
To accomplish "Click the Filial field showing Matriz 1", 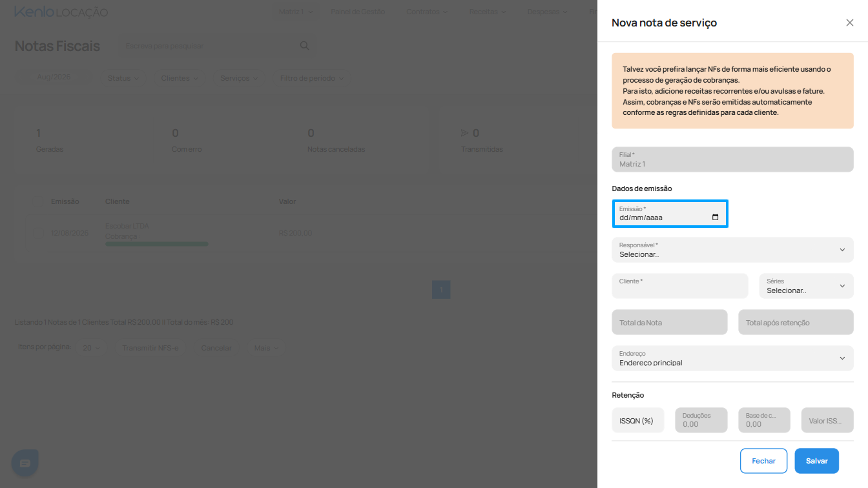I will (732, 159).
